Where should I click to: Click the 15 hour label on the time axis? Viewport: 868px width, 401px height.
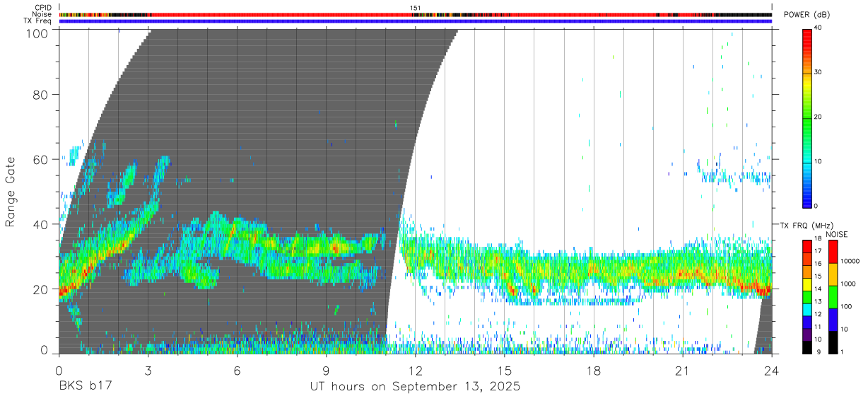(505, 371)
